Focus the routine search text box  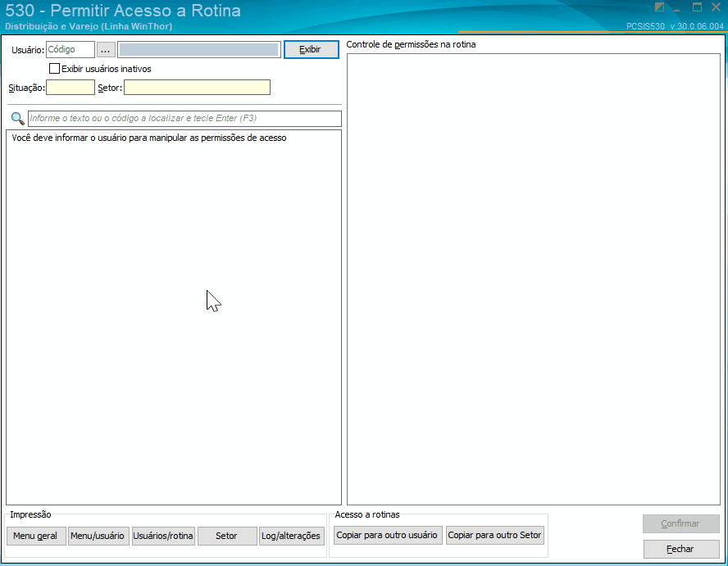[184, 118]
